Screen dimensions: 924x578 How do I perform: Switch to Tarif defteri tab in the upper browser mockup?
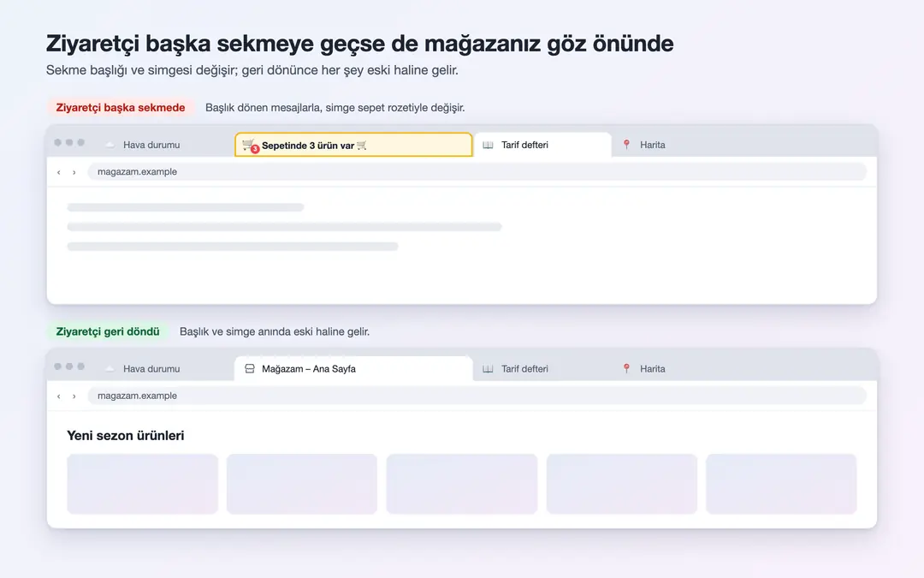[542, 145]
